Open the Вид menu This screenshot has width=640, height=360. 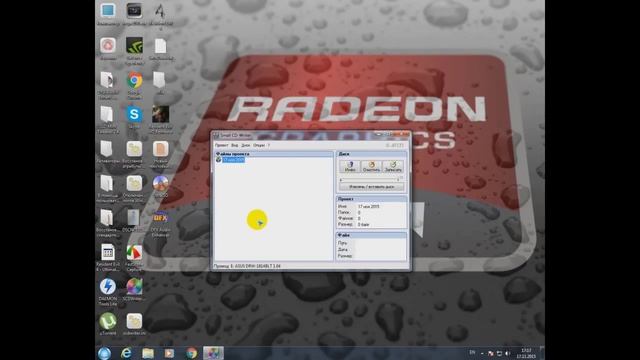click(x=235, y=145)
